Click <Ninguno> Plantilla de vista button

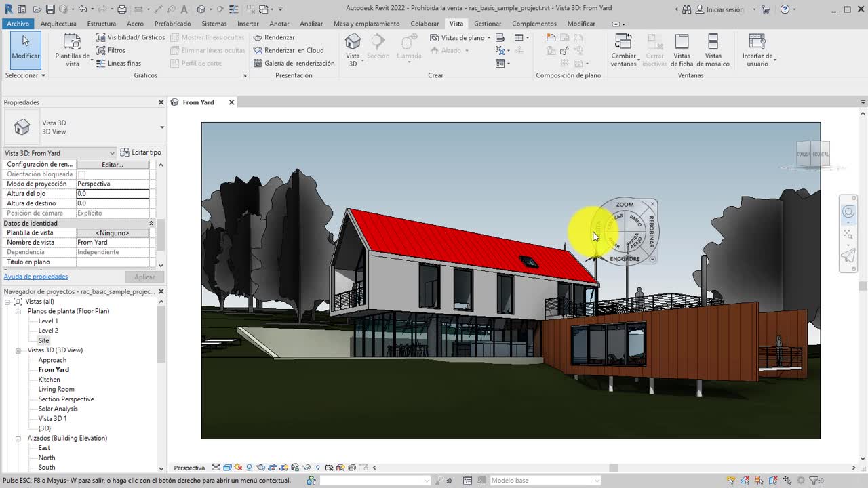pyautogui.click(x=113, y=233)
